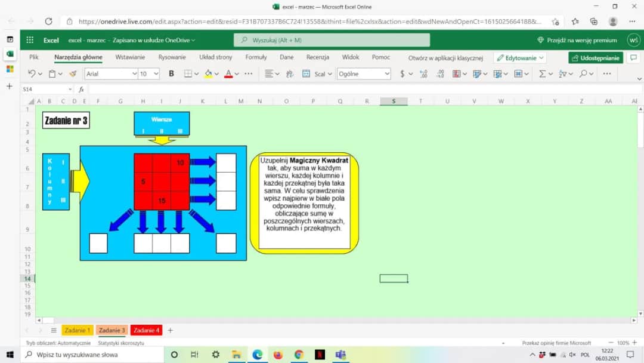Click the decrease decimal icon
Screen dimensions: 644x363
[x=440, y=73]
